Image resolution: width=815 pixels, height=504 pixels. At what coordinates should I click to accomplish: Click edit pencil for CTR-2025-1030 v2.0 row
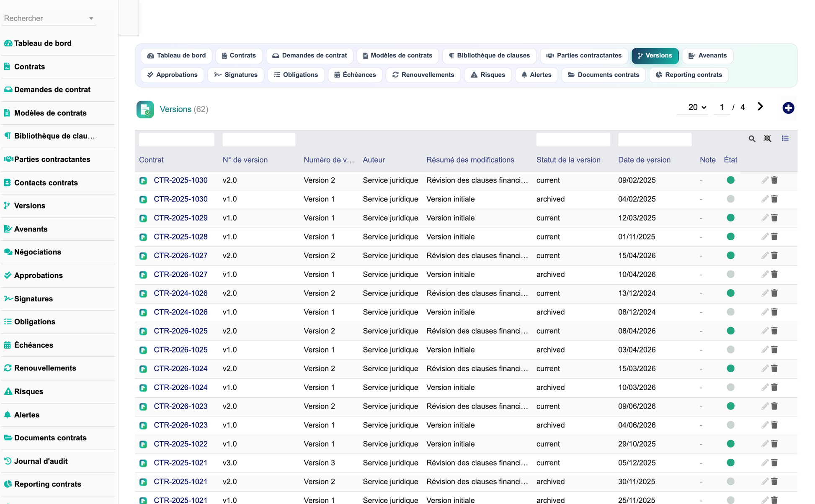coord(765,180)
